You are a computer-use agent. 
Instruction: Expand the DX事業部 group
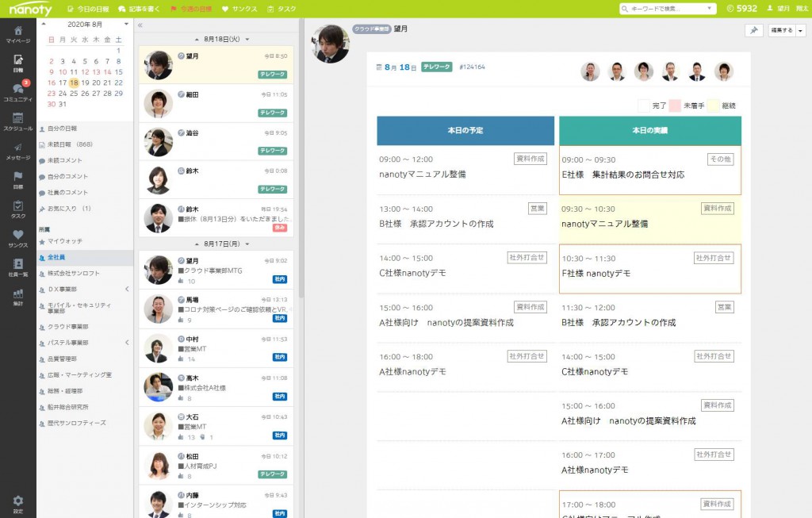(x=128, y=289)
